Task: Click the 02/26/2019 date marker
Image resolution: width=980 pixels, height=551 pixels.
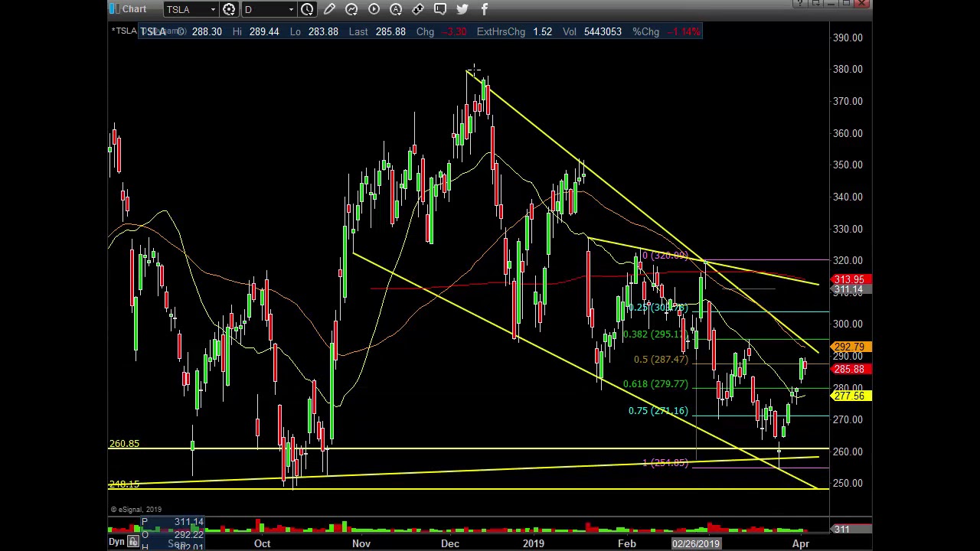Action: point(696,543)
